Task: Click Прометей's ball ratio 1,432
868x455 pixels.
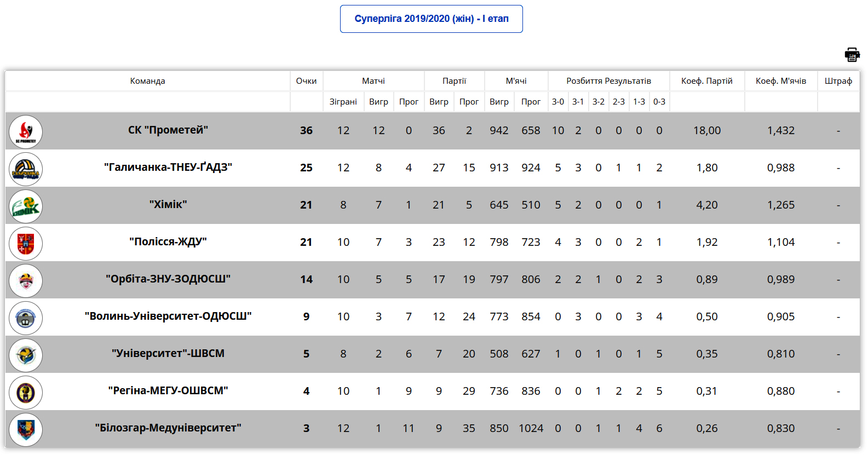Action: 781,131
